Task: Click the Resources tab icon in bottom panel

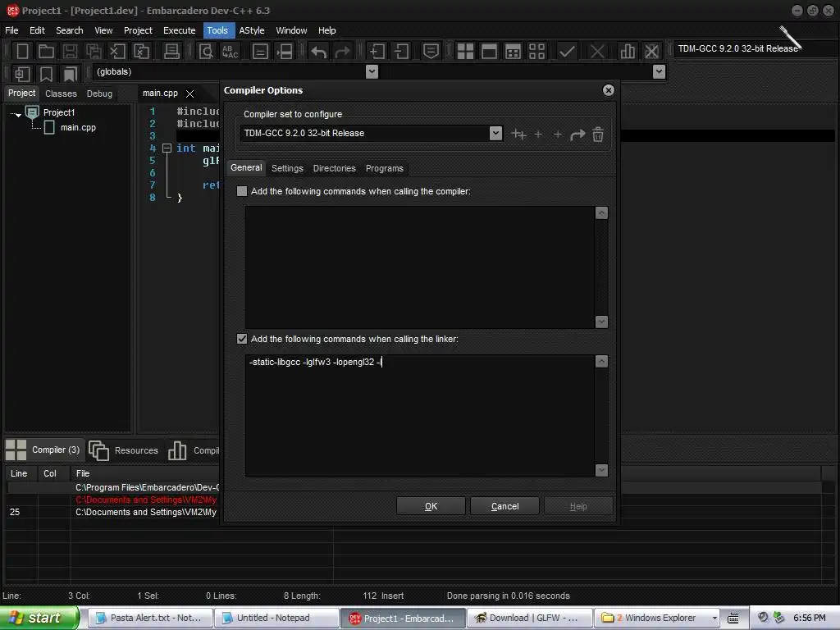Action: click(98, 450)
